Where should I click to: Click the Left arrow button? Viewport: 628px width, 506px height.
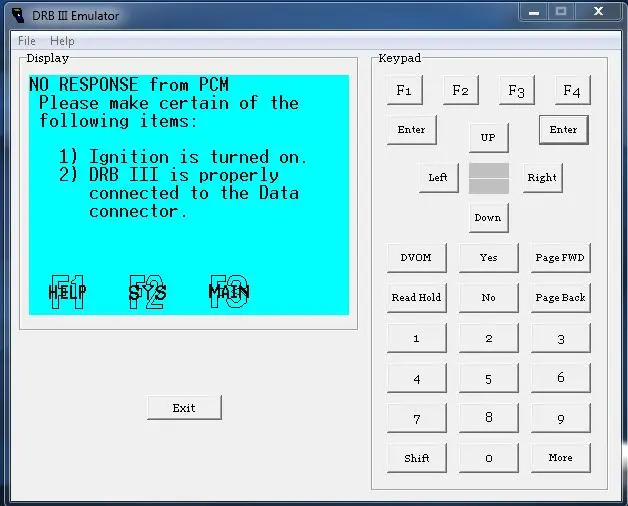[439, 177]
